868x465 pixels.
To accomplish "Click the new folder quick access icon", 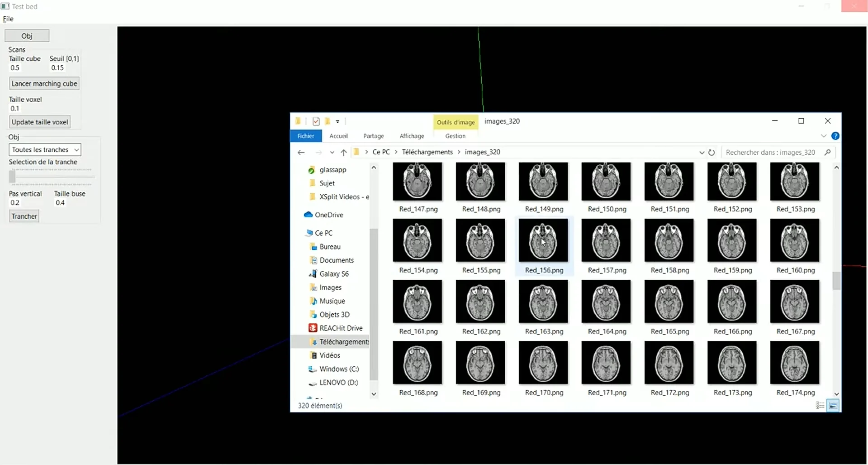I will (x=327, y=121).
